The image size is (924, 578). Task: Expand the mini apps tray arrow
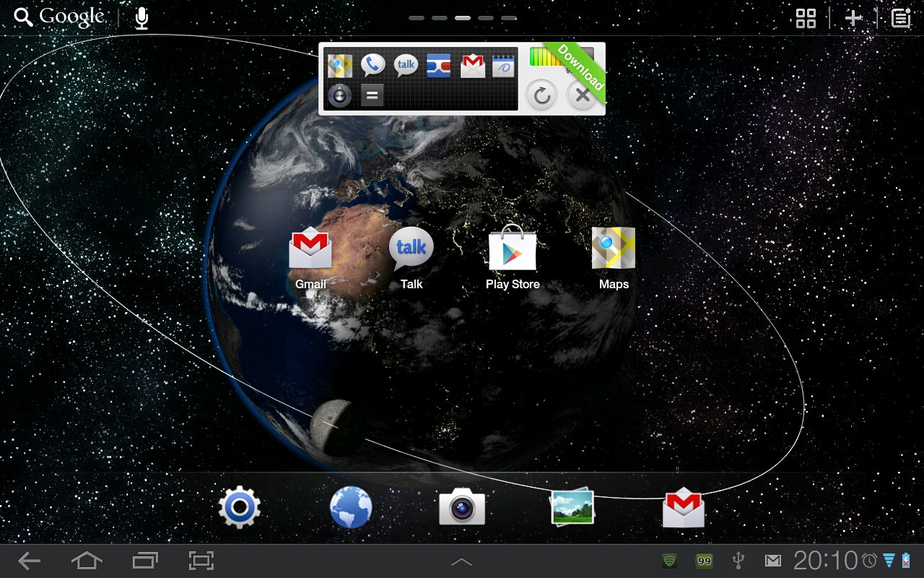pos(461,561)
